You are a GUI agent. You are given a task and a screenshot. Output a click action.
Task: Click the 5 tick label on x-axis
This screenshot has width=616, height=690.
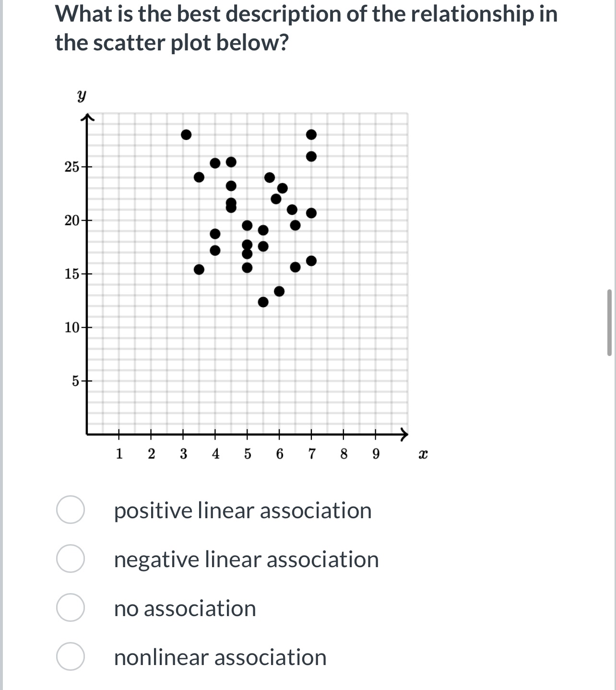coord(248,453)
